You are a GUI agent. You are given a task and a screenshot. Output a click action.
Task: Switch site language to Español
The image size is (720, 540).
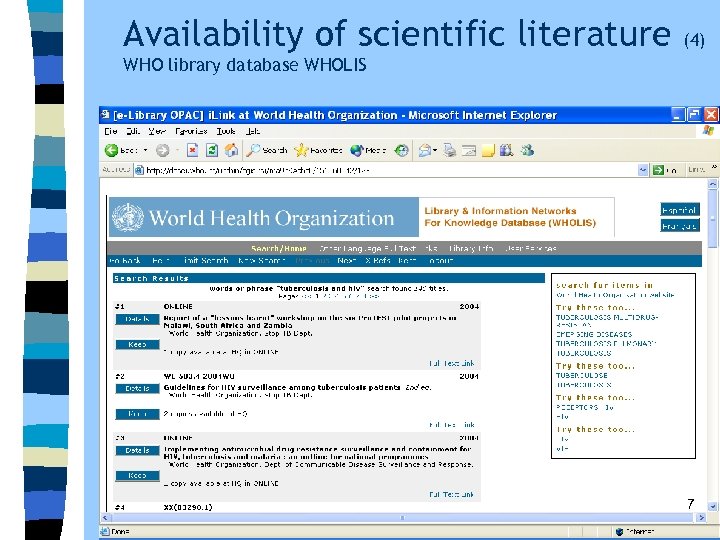[680, 210]
